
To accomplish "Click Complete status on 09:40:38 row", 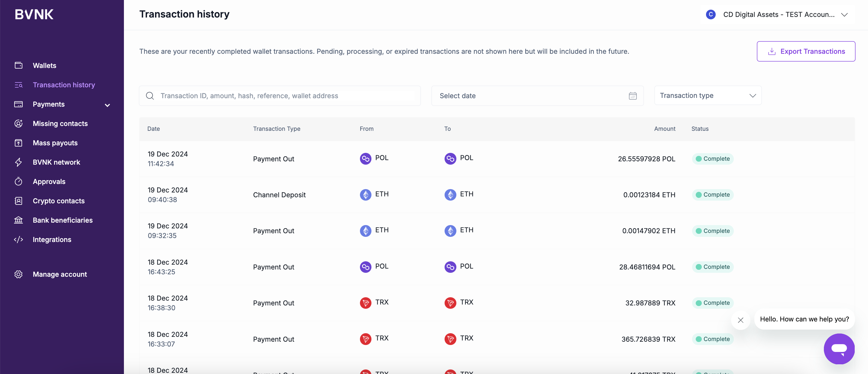I will pos(713,195).
